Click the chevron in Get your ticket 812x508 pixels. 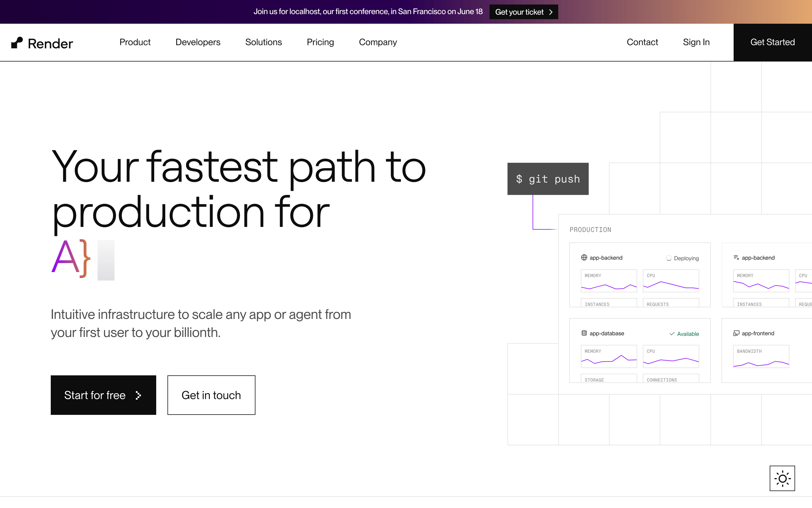tap(551, 12)
